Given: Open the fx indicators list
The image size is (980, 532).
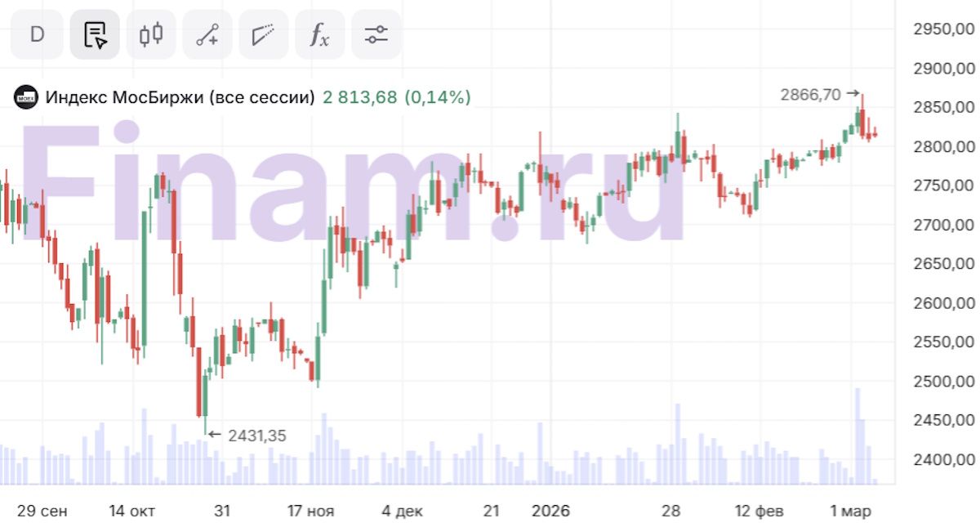Looking at the screenshot, I should [x=319, y=34].
